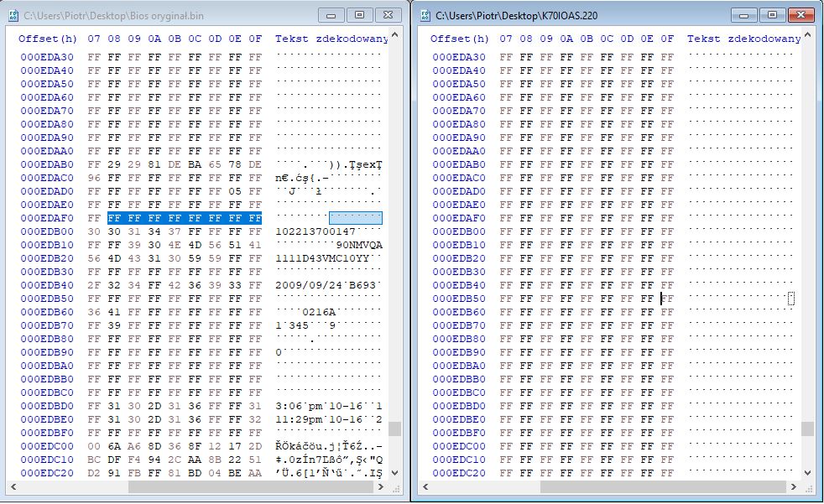Image resolution: width=824 pixels, height=504 pixels.
Task: Select offset 000EDB00 in Bios oryginał.bin
Action: pos(47,231)
